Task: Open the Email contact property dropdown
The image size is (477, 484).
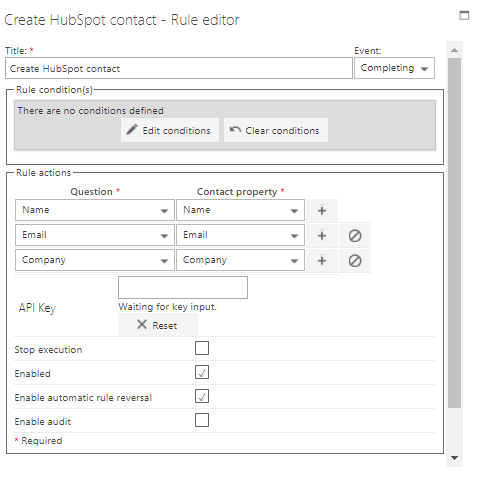Action: [x=240, y=235]
